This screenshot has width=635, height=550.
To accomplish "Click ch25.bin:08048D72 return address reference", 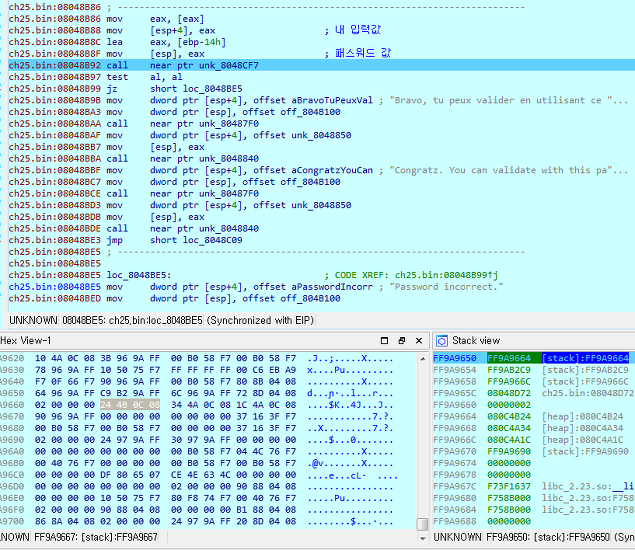I will click(588, 393).
